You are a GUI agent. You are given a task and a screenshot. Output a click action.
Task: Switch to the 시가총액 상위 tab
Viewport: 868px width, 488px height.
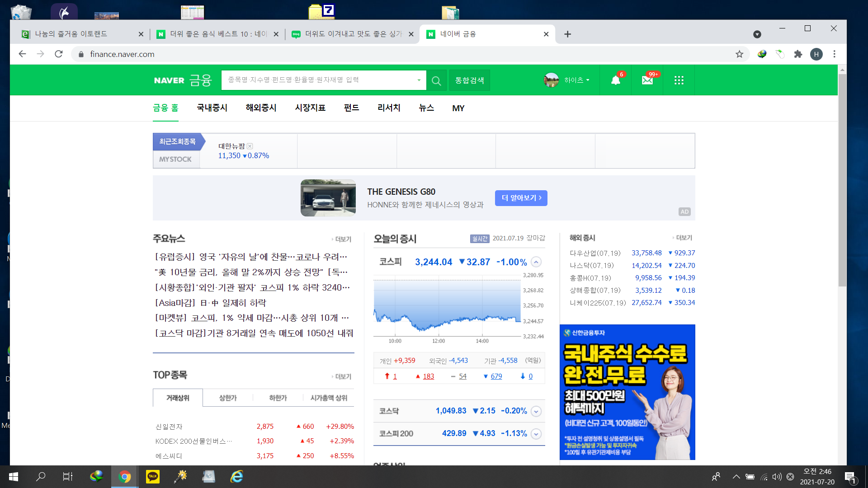click(x=329, y=398)
